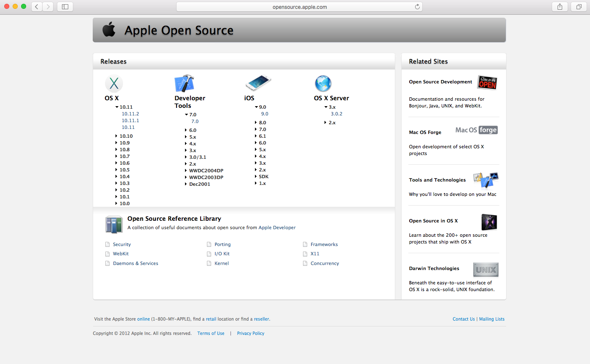Click the document icon beside I/O Kit

pos(209,254)
